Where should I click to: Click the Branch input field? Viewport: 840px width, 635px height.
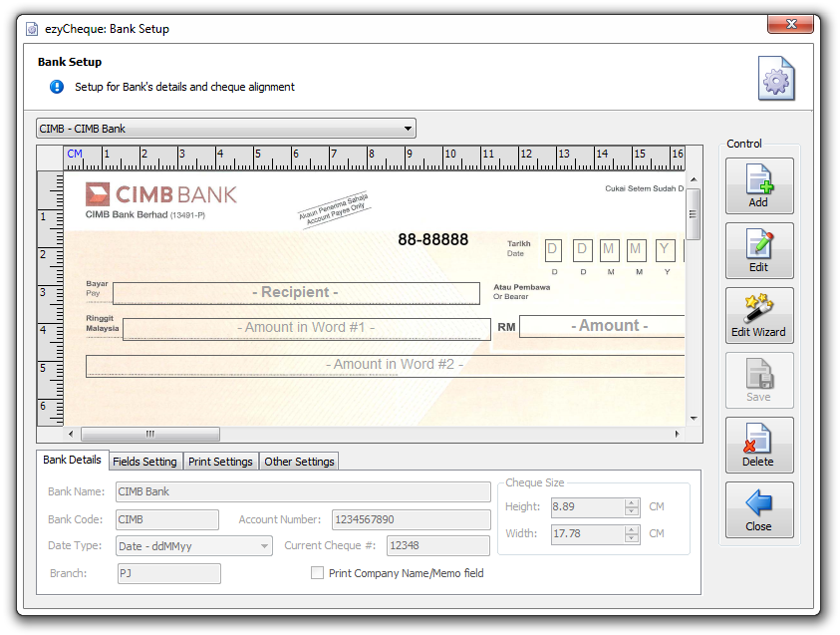click(x=168, y=573)
